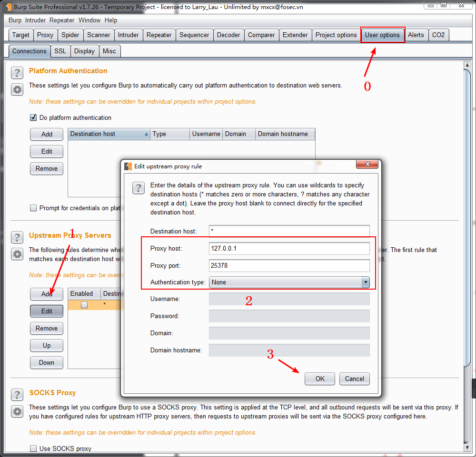The height and width of the screenshot is (457, 476).
Task: Click Upstream Proxy Servers help icon
Action: [17, 237]
